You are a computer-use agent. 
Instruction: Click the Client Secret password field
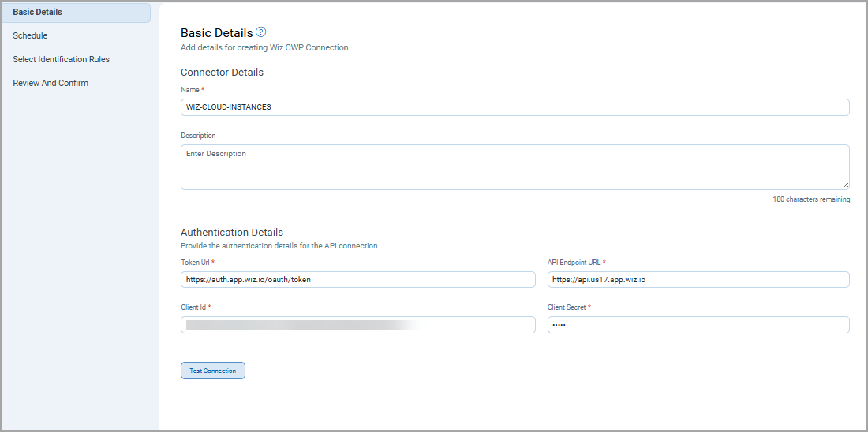(698, 325)
